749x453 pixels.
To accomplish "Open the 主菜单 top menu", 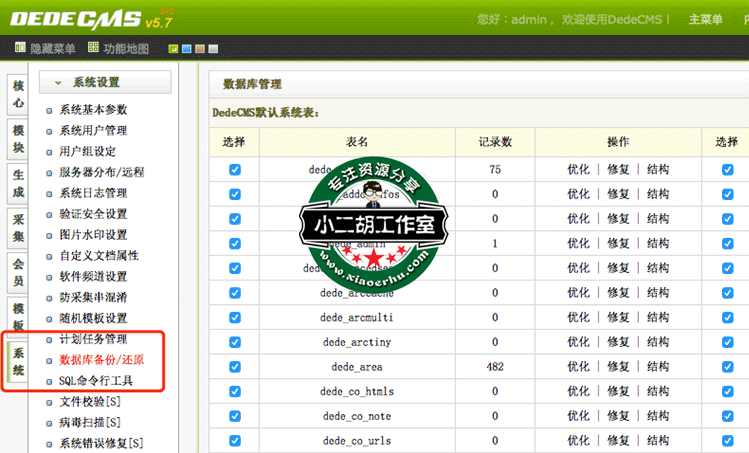I will point(705,19).
